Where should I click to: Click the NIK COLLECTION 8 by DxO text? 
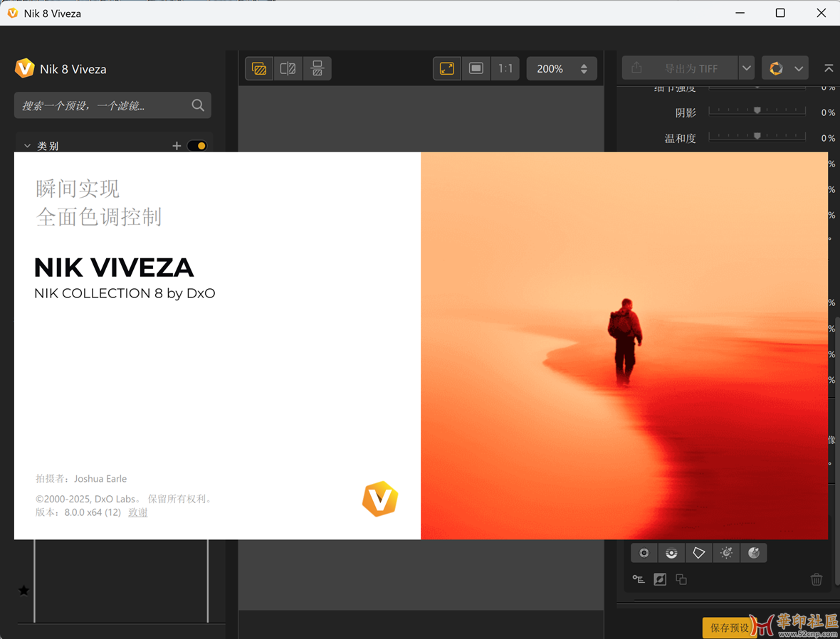pyautogui.click(x=125, y=293)
